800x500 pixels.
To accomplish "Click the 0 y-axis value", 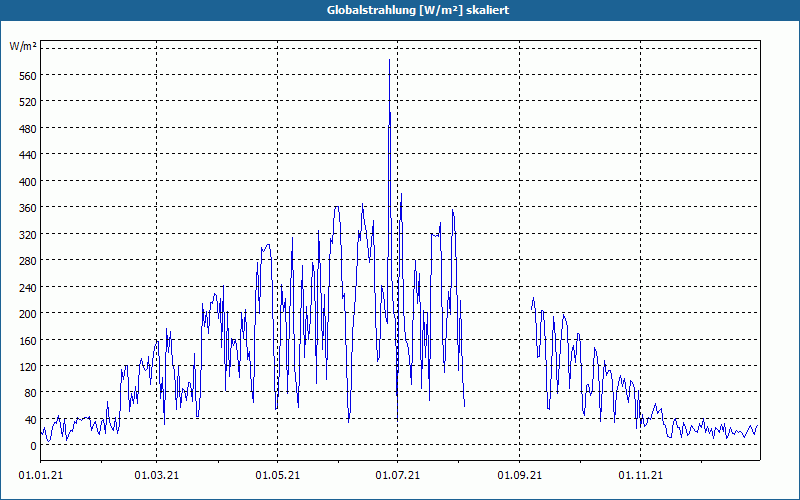I will pos(34,446).
